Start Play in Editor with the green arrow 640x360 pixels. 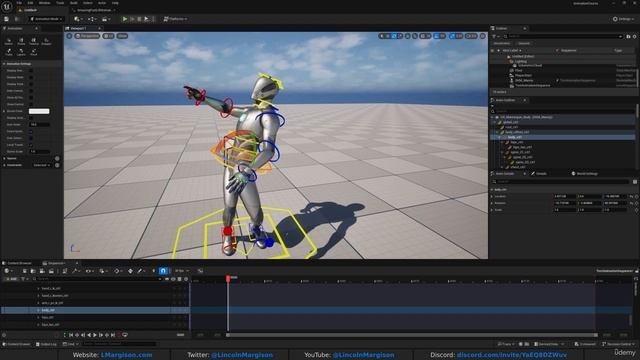coord(125,19)
